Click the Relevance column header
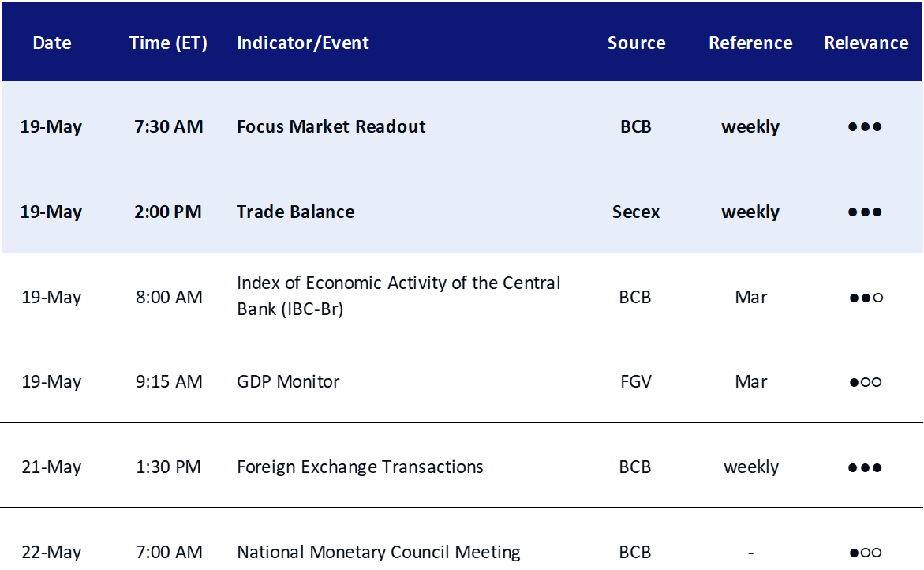Viewport: 924px width, 570px height. click(866, 43)
